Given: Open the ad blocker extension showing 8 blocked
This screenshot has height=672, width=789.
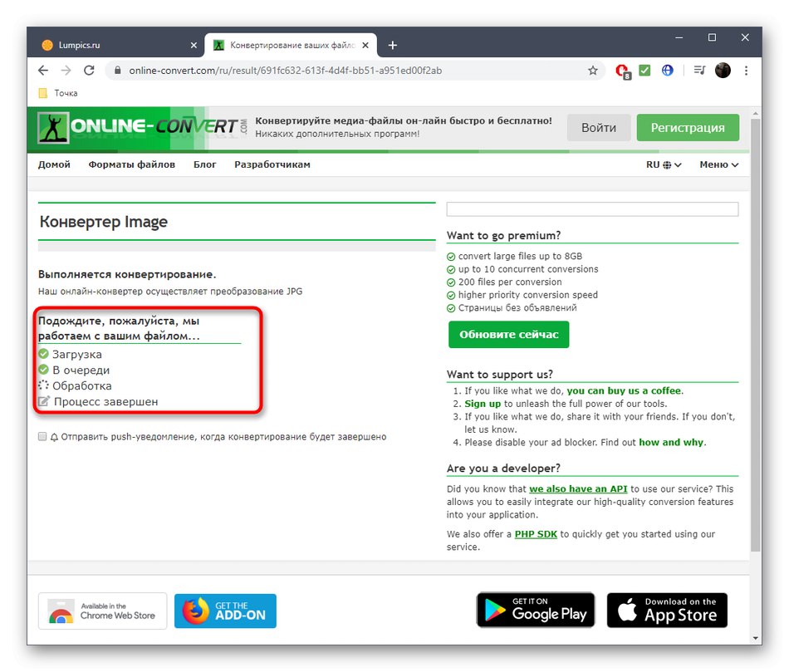Looking at the screenshot, I should pos(622,71).
